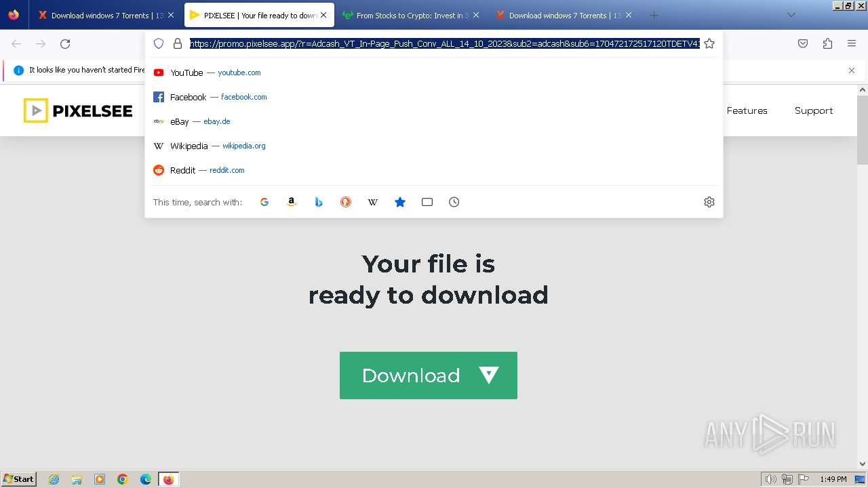
Task: Bookmark this page with the star icon
Action: click(x=709, y=43)
